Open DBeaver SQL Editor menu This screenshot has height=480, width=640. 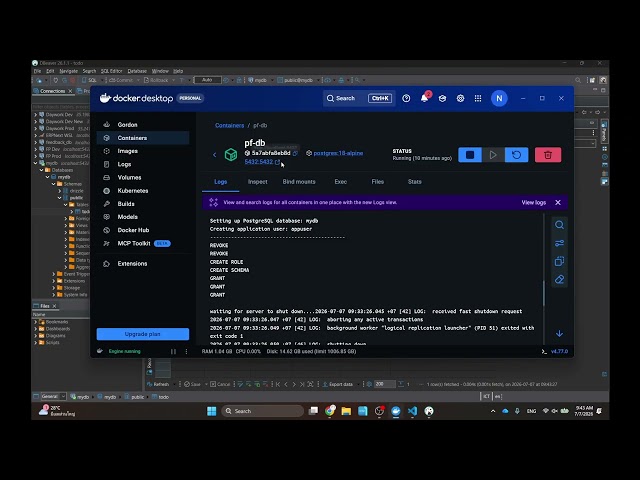pyautogui.click(x=111, y=71)
